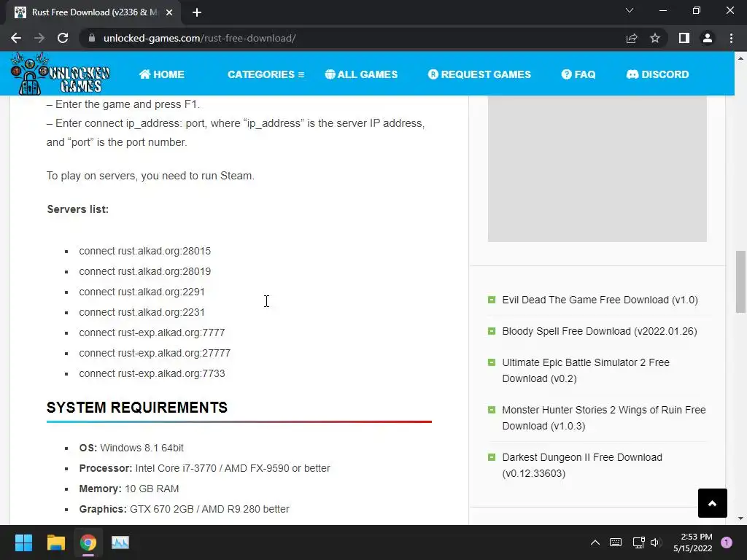Click 'connect rust-exp.alkad.org:7733' text
747x560 pixels.
(x=152, y=374)
